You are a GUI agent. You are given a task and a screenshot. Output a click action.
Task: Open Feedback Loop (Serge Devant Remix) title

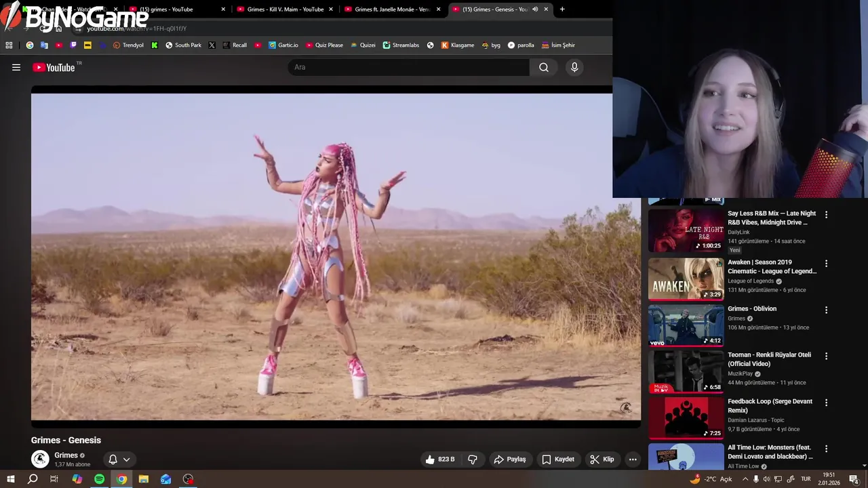coord(770,406)
